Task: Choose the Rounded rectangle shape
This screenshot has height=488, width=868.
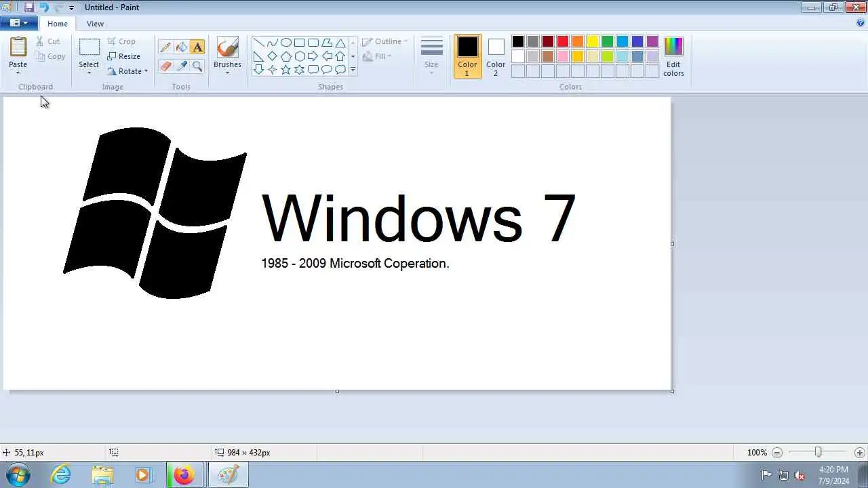Action: tap(313, 43)
